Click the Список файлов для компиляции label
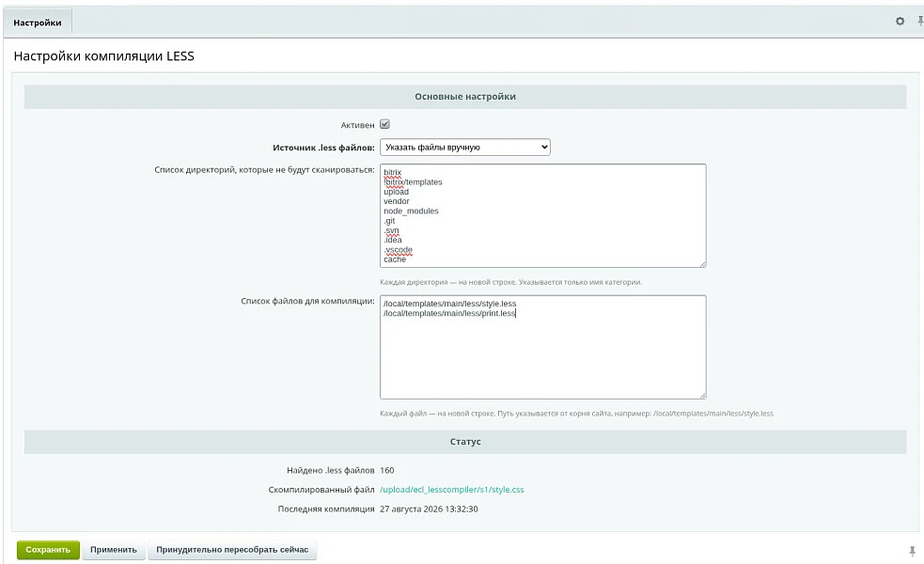 click(307, 301)
